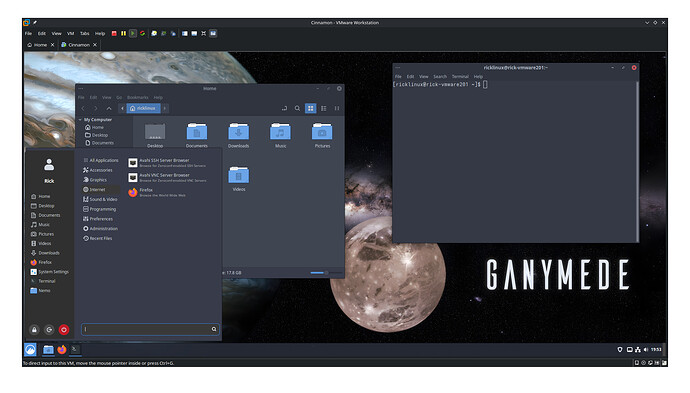
Task: Open Bookmarks menu in Nemo file manager
Action: (137, 98)
